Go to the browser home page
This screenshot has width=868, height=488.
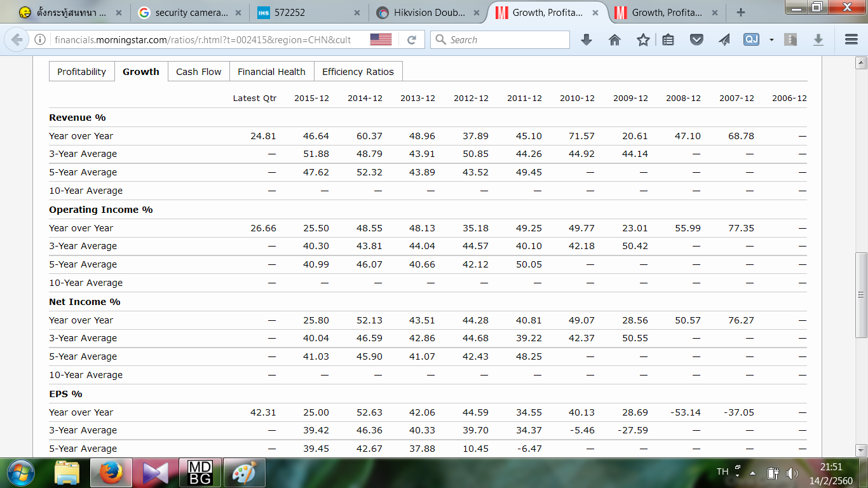click(614, 40)
